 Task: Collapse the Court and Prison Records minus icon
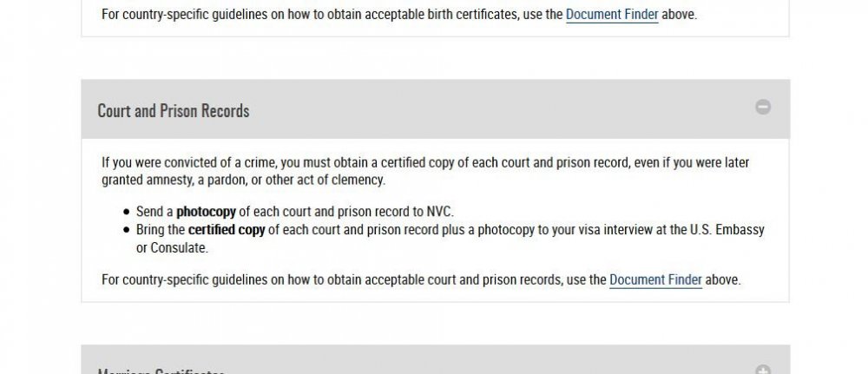click(763, 108)
